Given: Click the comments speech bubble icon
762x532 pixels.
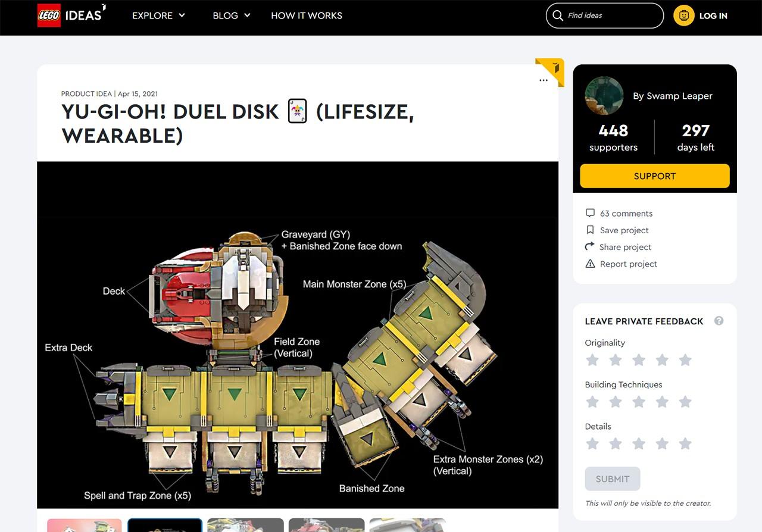Looking at the screenshot, I should 590,213.
